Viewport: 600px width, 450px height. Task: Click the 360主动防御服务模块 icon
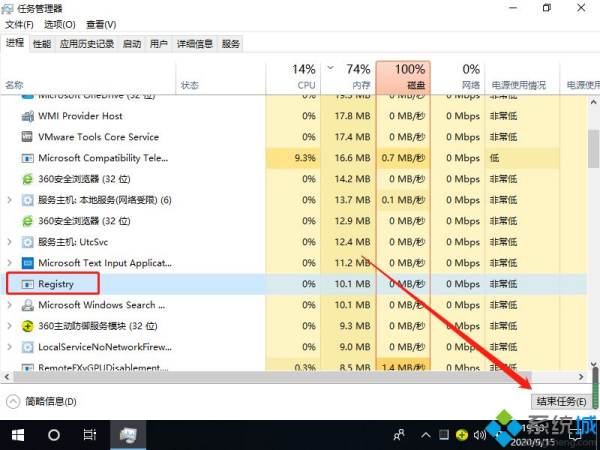click(x=28, y=326)
